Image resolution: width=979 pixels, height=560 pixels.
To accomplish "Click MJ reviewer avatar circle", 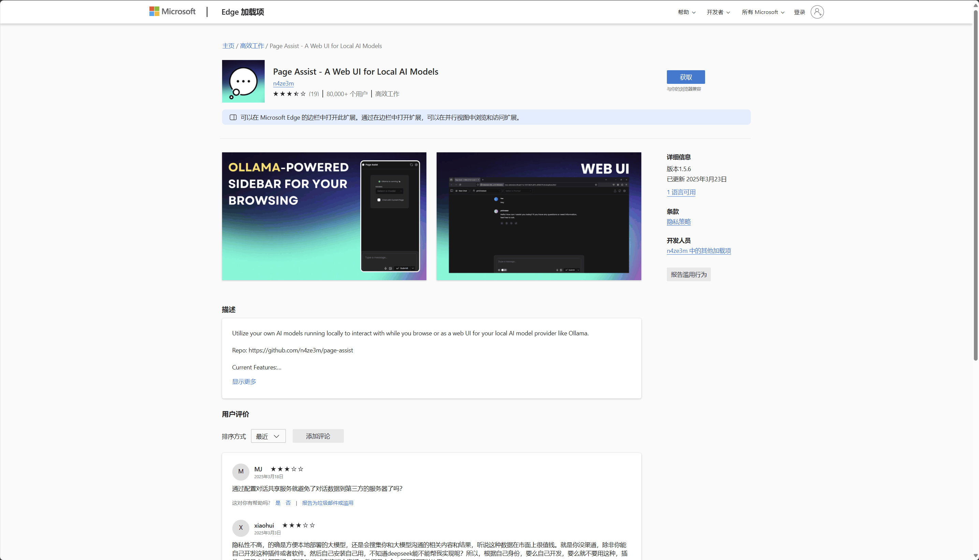I will click(x=241, y=471).
